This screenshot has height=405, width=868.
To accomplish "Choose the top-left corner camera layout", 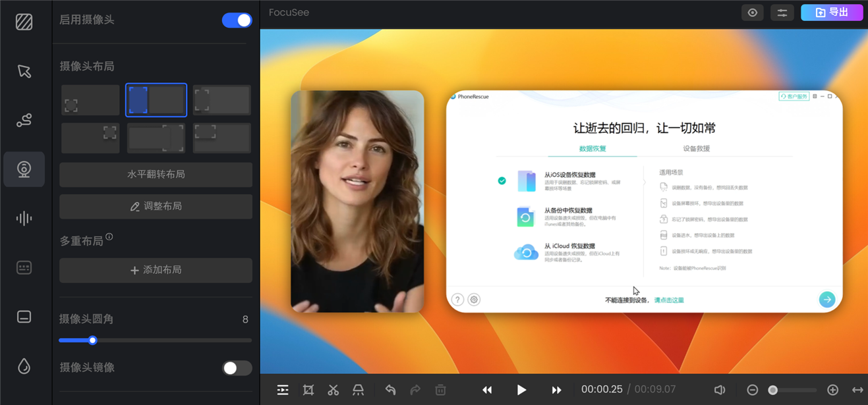I will tap(222, 100).
